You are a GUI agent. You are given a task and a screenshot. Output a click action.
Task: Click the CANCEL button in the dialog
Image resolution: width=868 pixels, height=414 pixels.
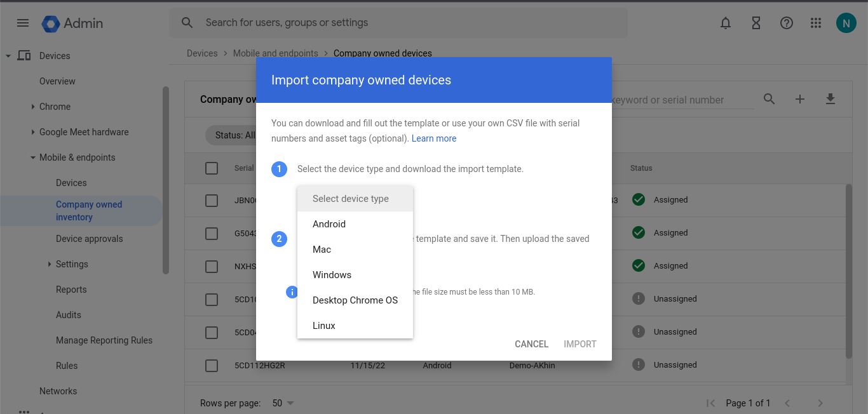tap(531, 344)
